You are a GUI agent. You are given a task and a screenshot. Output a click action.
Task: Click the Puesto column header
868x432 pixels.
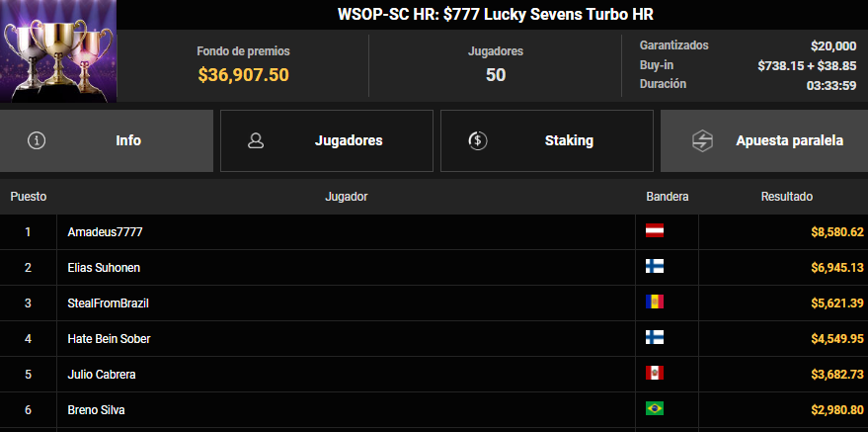(29, 197)
